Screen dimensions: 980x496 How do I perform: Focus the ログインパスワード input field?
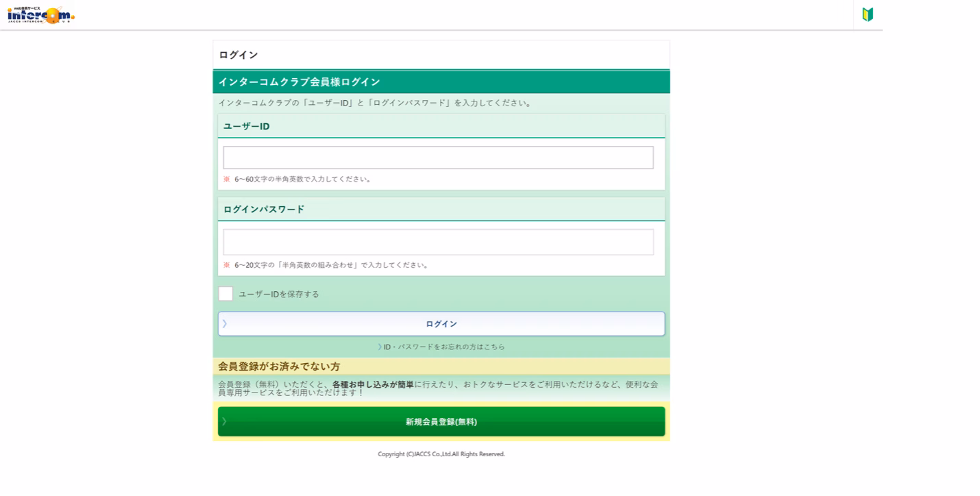pos(439,242)
